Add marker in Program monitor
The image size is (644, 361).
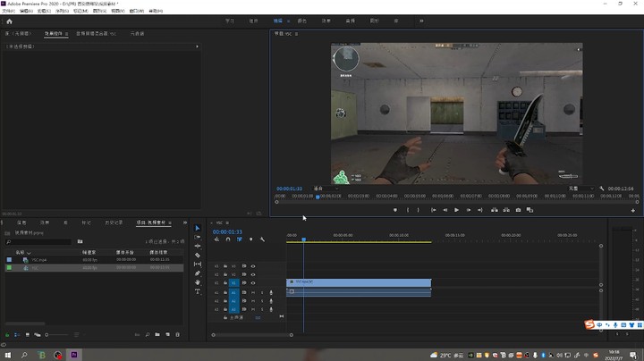[x=395, y=210]
